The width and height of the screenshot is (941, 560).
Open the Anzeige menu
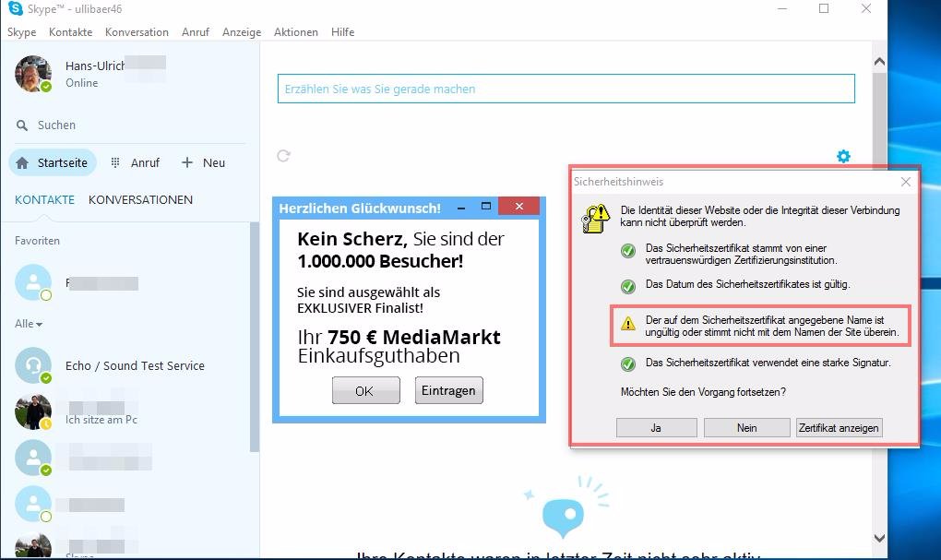[242, 31]
